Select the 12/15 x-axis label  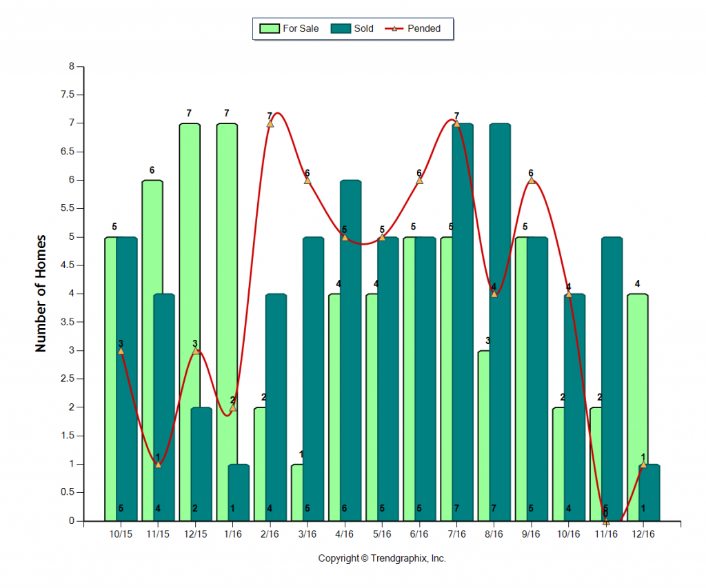195,534
